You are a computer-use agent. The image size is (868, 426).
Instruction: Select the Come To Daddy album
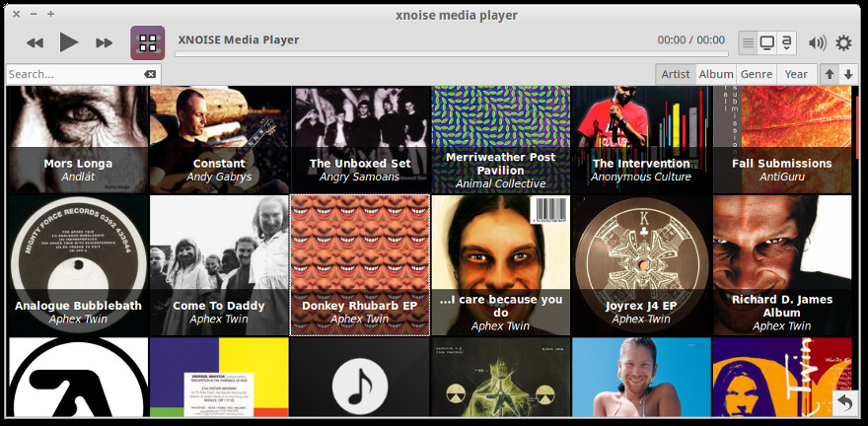(219, 265)
